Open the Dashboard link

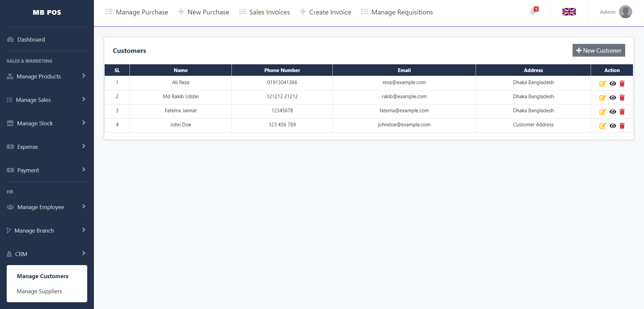(x=31, y=40)
